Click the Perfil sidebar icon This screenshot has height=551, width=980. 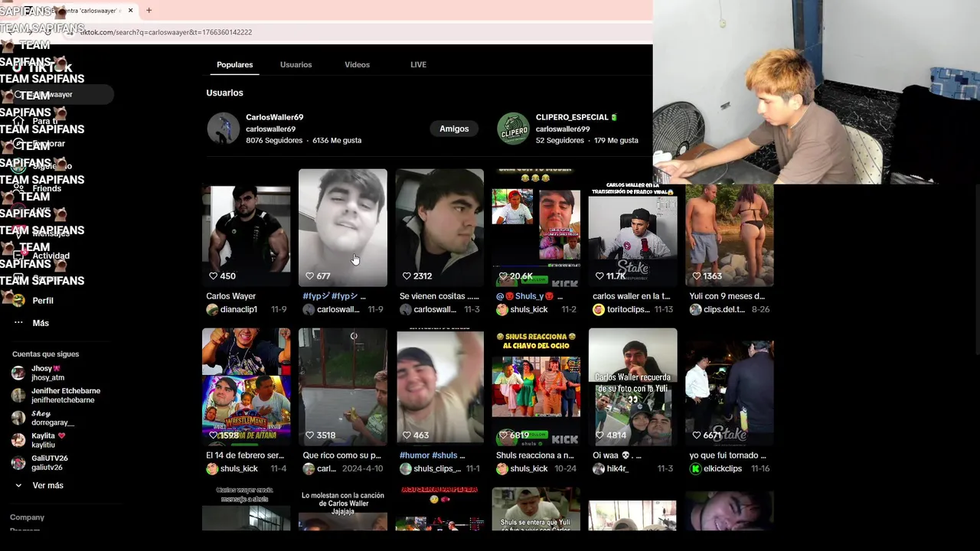[x=18, y=301]
